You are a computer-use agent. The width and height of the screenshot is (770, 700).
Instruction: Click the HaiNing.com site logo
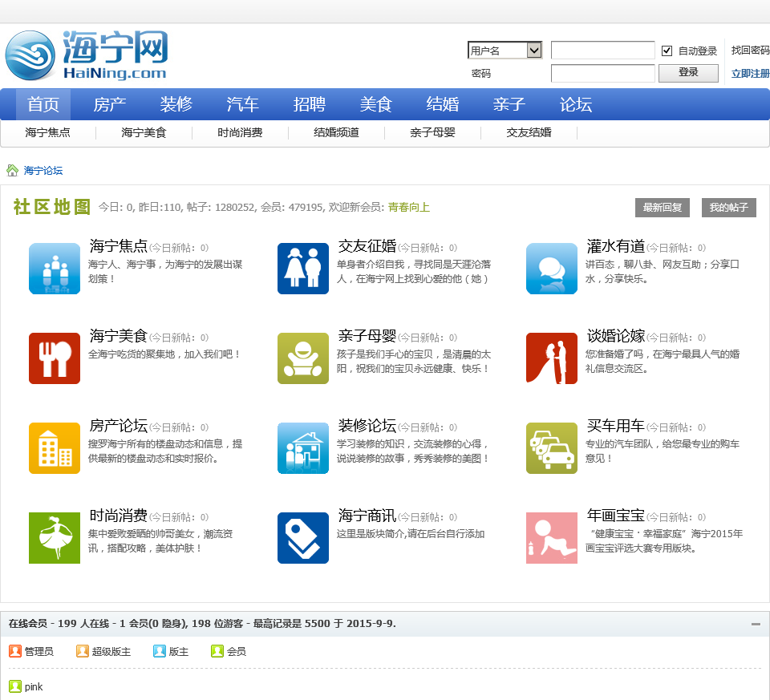[x=87, y=55]
